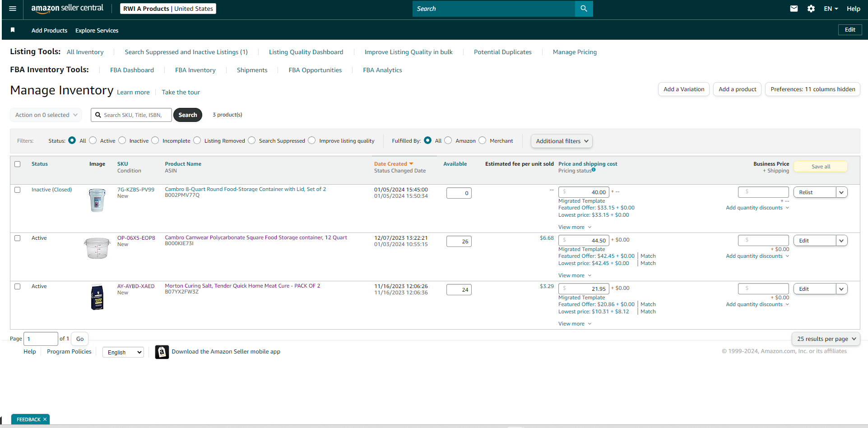Select Fulfilled By Merchant radio
Screen dimensions: 868x428
click(x=483, y=140)
